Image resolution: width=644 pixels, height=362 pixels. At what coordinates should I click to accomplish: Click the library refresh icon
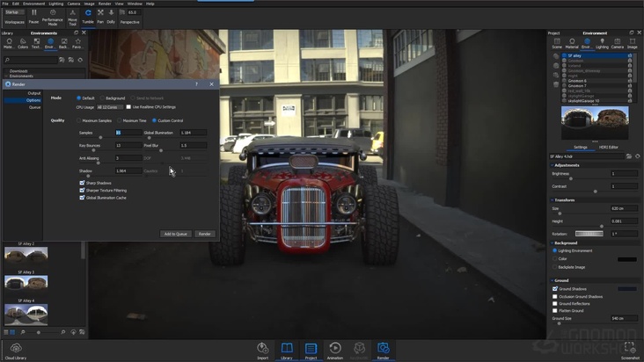81,60
